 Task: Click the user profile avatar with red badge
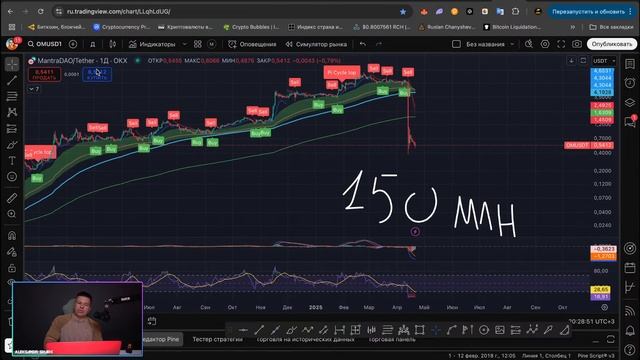pyautogui.click(x=13, y=43)
